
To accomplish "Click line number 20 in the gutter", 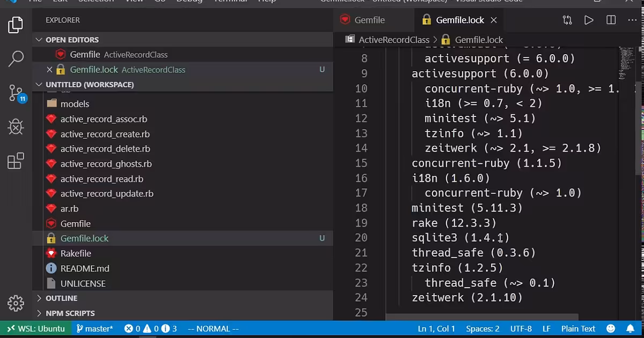I will [361, 238].
